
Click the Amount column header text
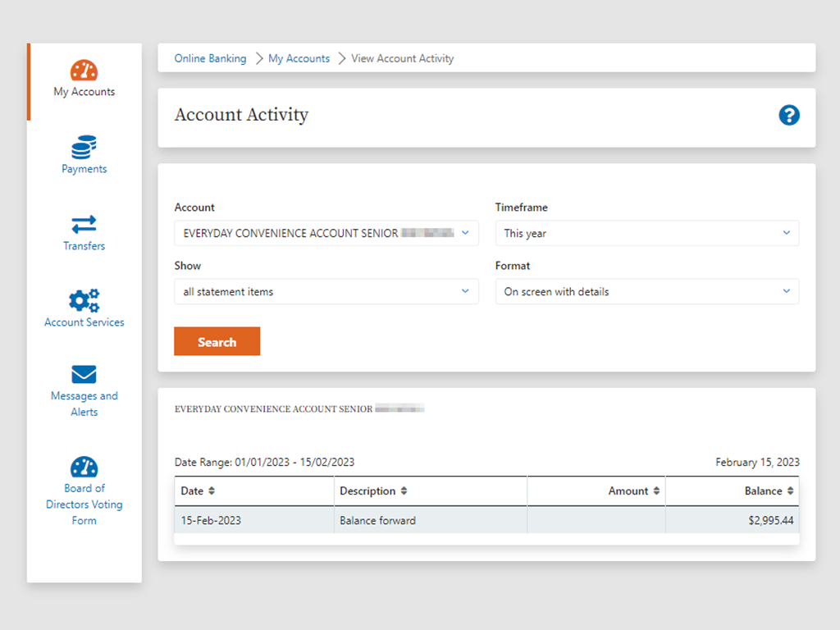[x=628, y=491]
